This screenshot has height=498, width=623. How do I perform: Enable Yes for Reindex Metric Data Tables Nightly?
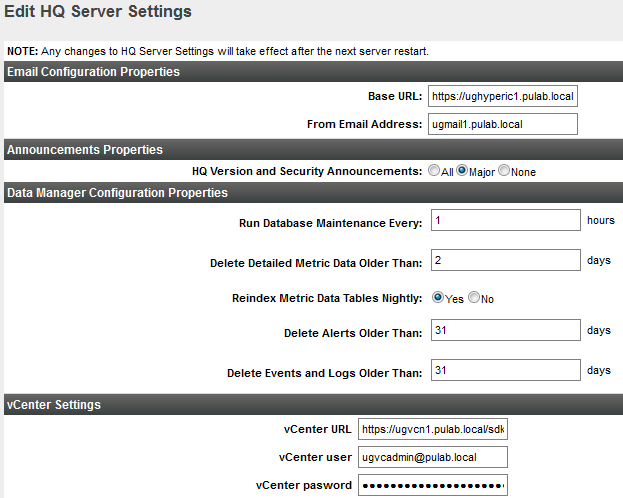tap(438, 298)
